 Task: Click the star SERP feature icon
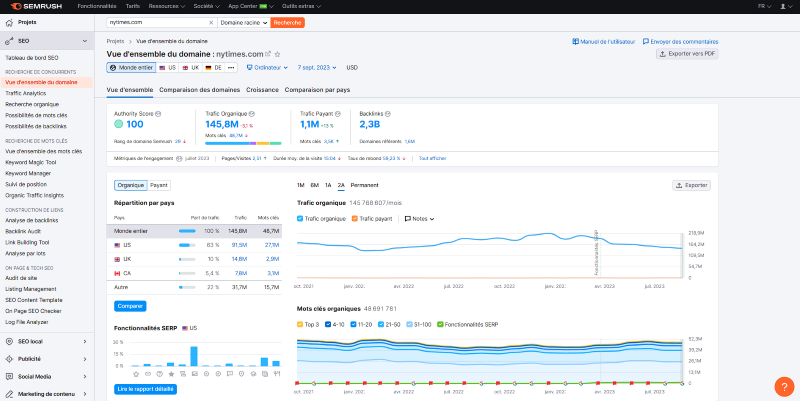(x=136, y=374)
